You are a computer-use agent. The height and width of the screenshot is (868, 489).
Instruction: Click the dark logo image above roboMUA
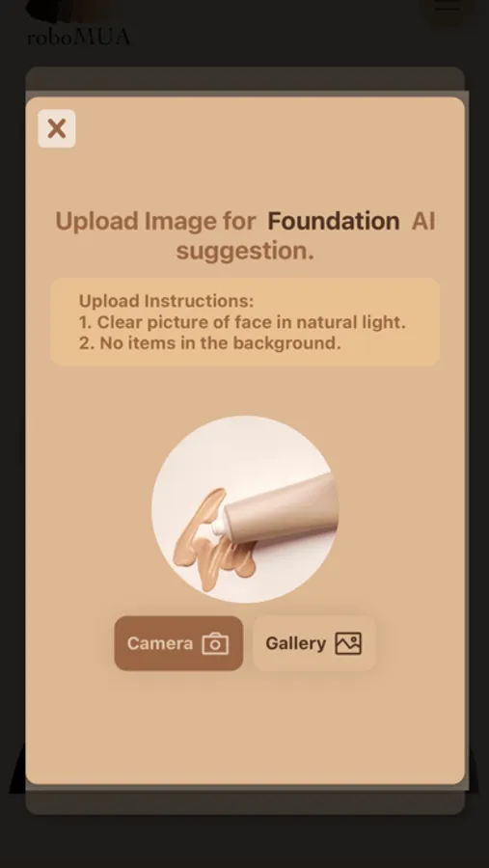pyautogui.click(x=68, y=11)
